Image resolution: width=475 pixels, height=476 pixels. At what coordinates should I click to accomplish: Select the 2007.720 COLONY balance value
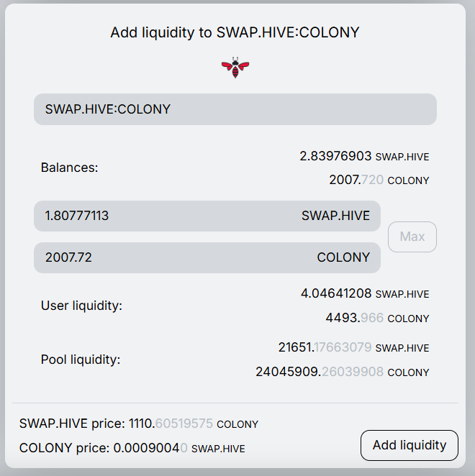(x=379, y=180)
